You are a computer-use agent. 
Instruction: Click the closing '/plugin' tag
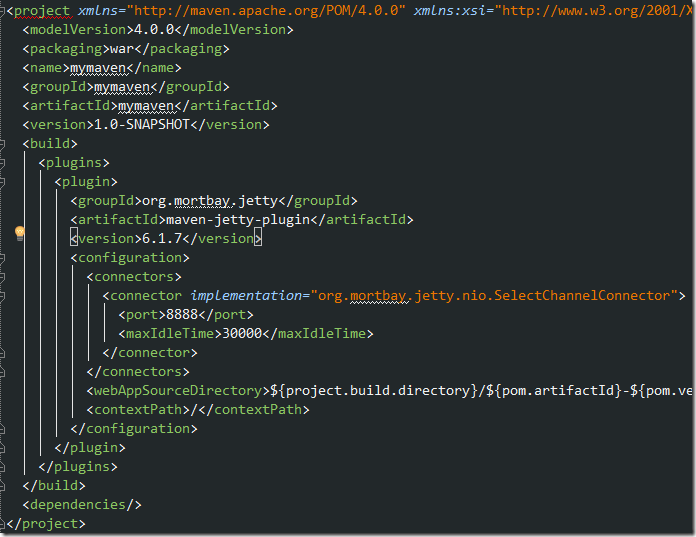[90, 448]
